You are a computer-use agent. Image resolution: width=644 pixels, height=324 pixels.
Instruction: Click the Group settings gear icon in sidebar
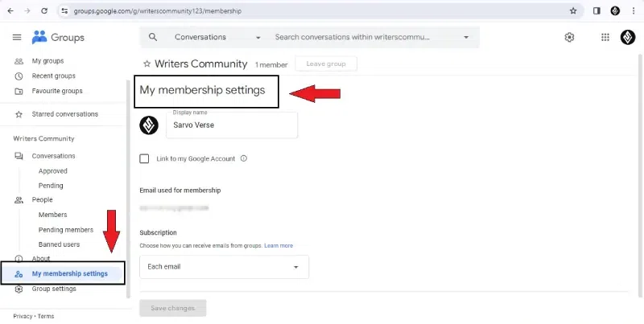pos(19,289)
